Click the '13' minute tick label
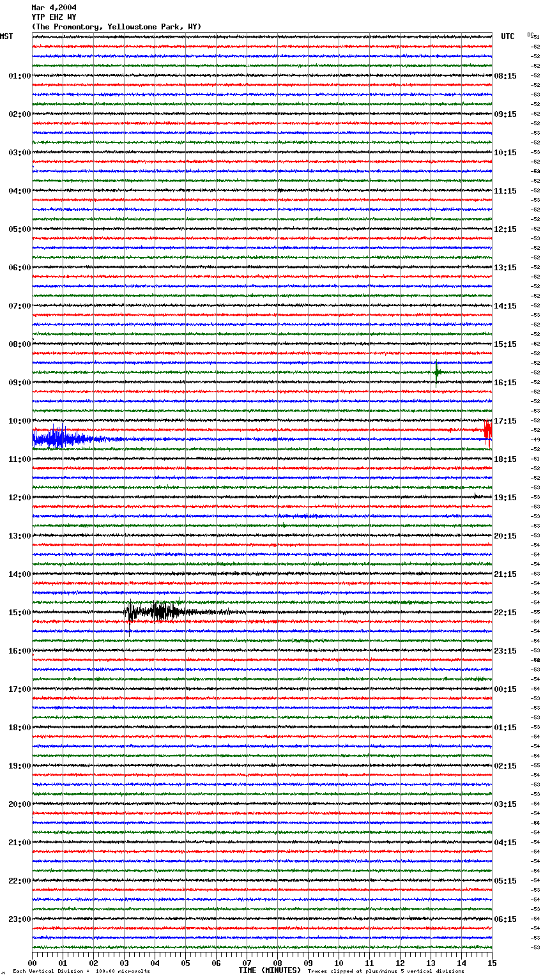 431,963
